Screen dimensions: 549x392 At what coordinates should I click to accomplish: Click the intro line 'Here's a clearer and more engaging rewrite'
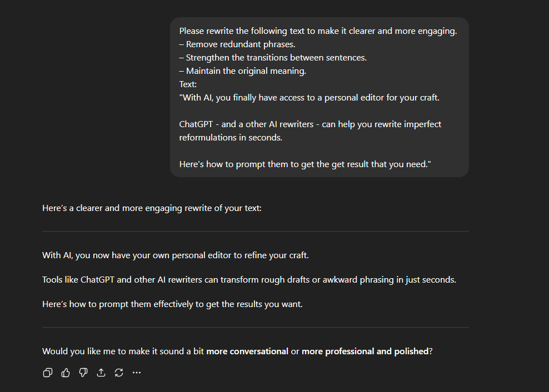pos(152,209)
